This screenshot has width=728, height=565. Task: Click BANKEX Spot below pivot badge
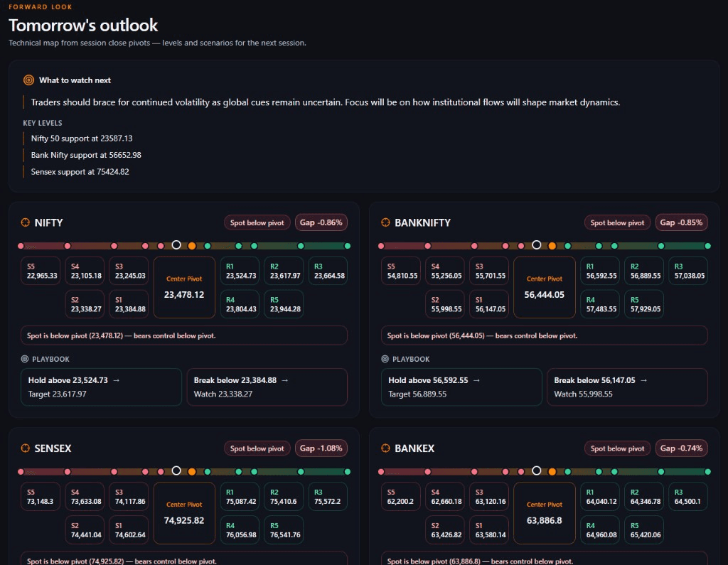(617, 448)
